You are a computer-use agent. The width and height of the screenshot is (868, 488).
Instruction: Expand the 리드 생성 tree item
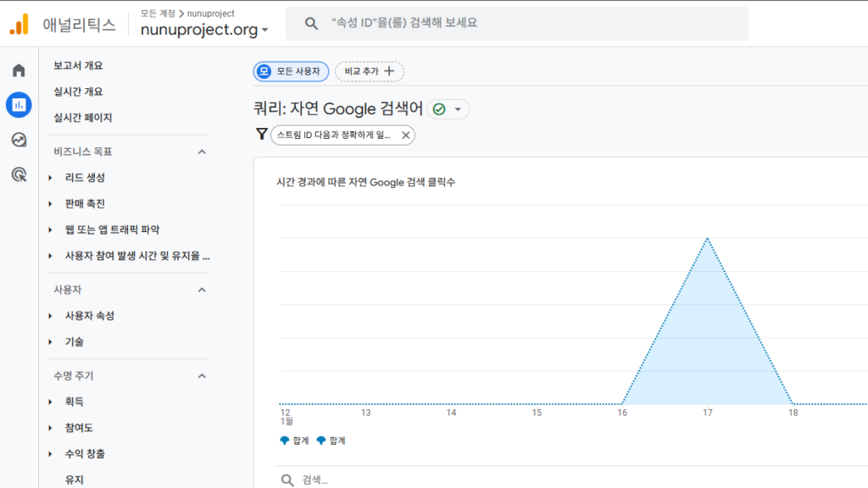click(x=51, y=178)
